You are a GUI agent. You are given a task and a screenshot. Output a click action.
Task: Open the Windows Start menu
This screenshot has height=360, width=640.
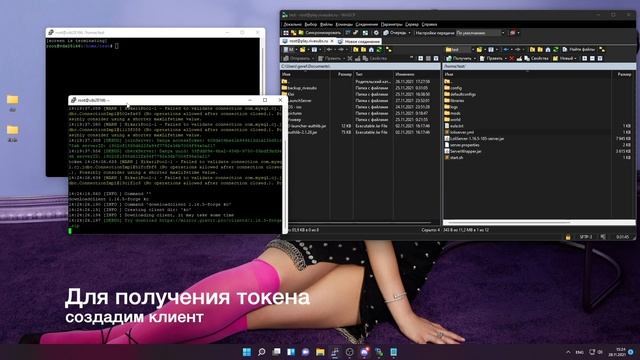tap(247, 352)
